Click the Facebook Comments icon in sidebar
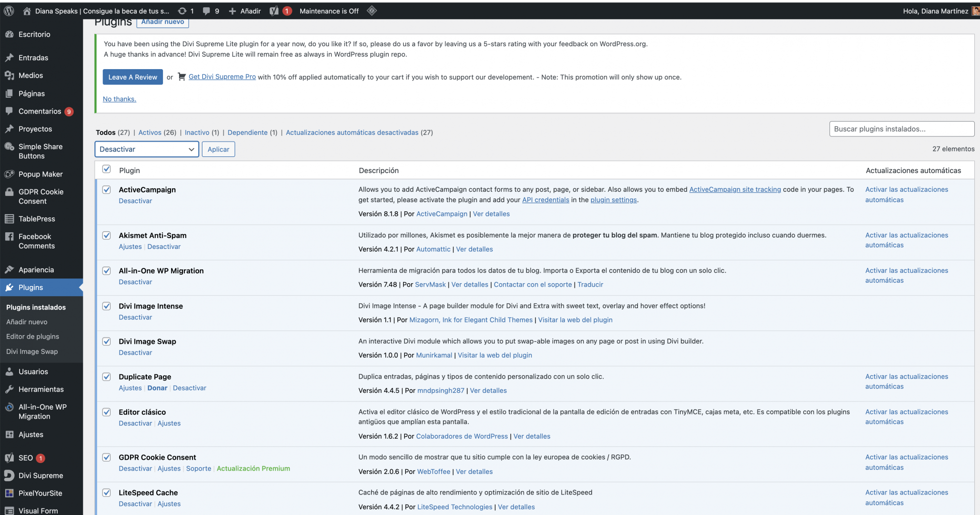The image size is (980, 515). [9, 237]
